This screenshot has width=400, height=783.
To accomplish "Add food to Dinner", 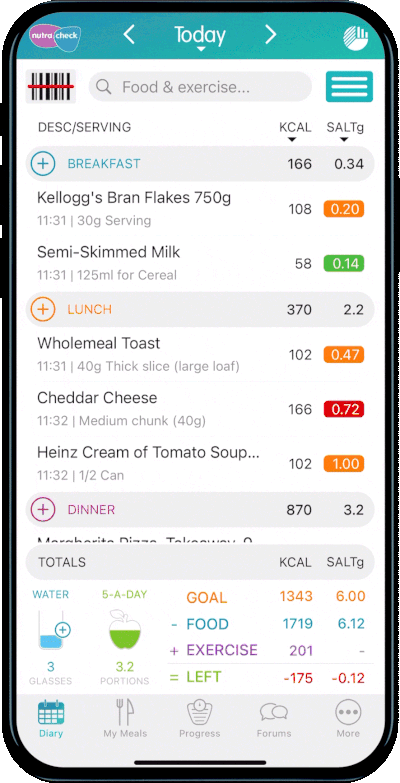I will (x=43, y=510).
